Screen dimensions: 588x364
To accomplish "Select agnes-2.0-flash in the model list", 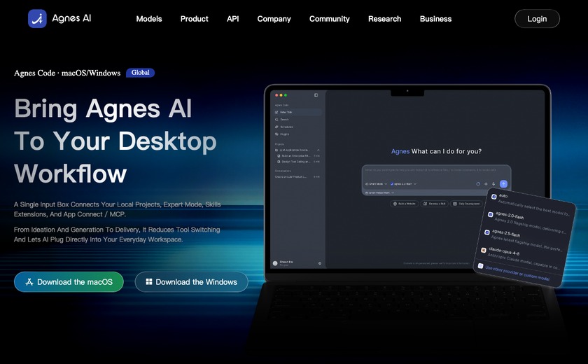I will [x=528, y=222].
